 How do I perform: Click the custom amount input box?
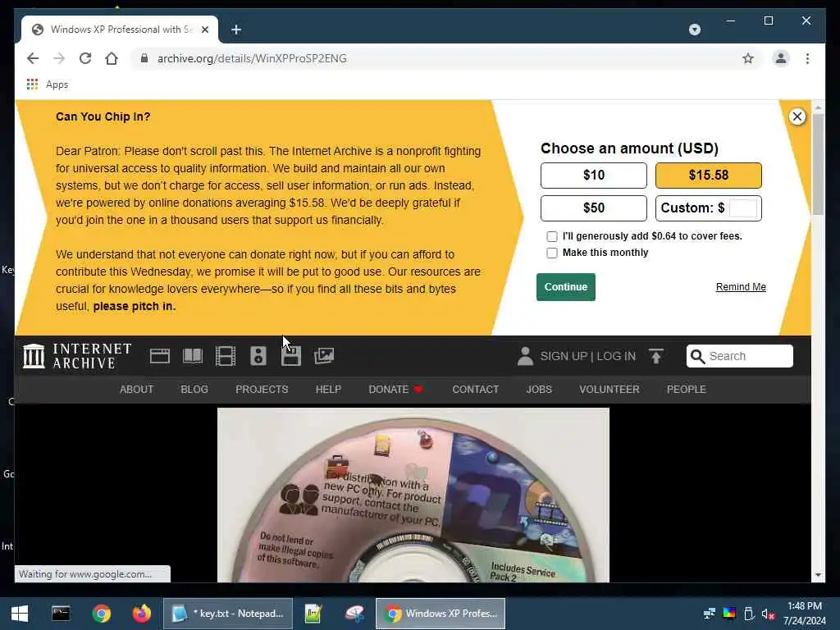(743, 208)
